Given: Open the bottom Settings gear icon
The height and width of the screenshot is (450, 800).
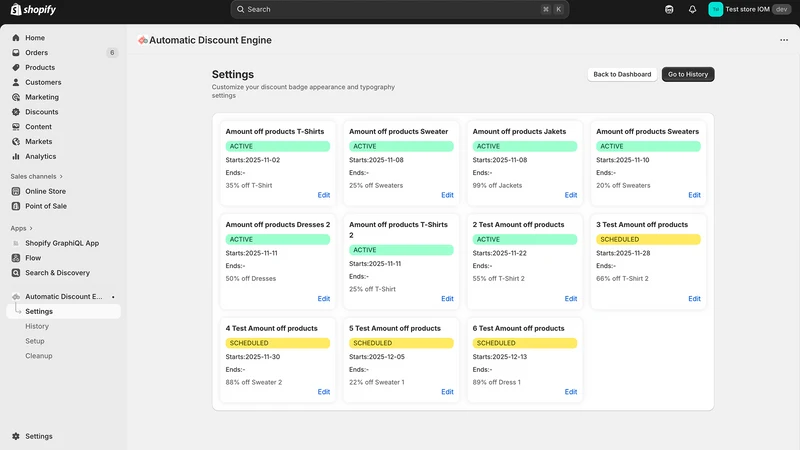Looking at the screenshot, I should pyautogui.click(x=16, y=436).
